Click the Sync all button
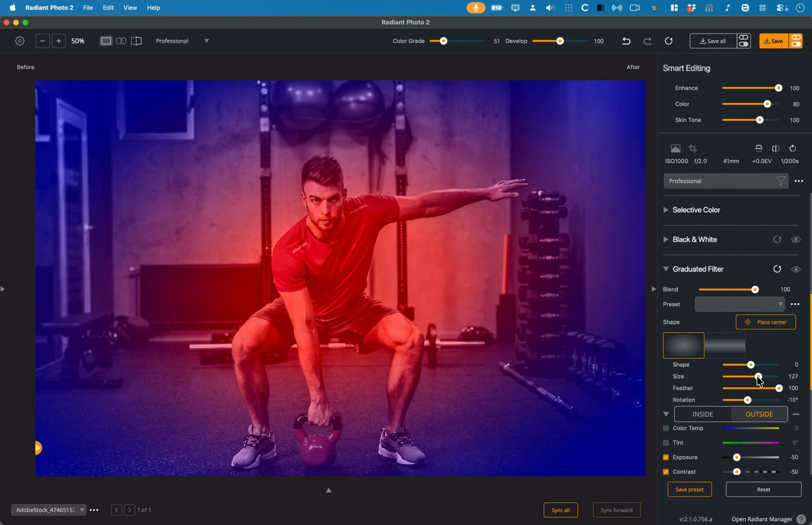The height and width of the screenshot is (525, 812). point(560,510)
